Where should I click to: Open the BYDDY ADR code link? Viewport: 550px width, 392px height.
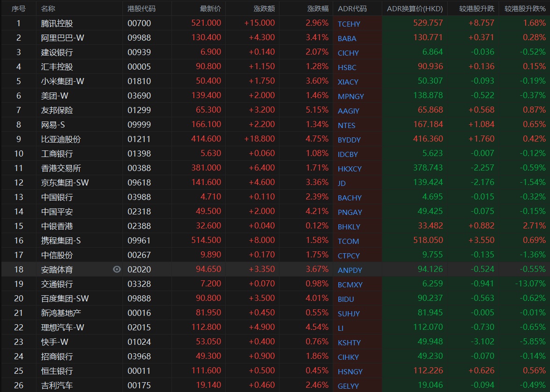pos(349,140)
